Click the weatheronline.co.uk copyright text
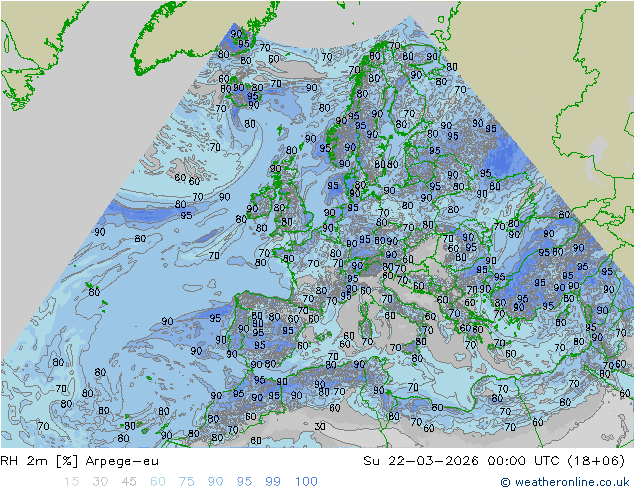The width and height of the screenshot is (634, 490). [x=565, y=482]
